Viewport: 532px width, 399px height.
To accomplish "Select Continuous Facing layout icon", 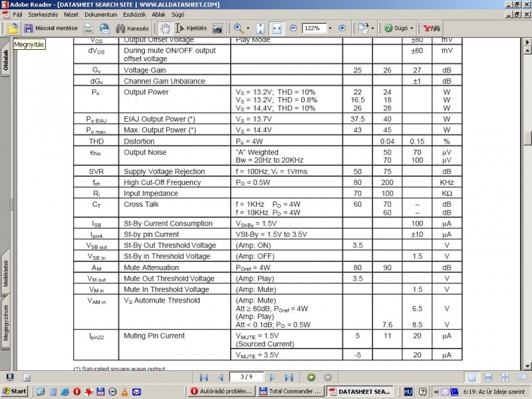I will point(505,377).
